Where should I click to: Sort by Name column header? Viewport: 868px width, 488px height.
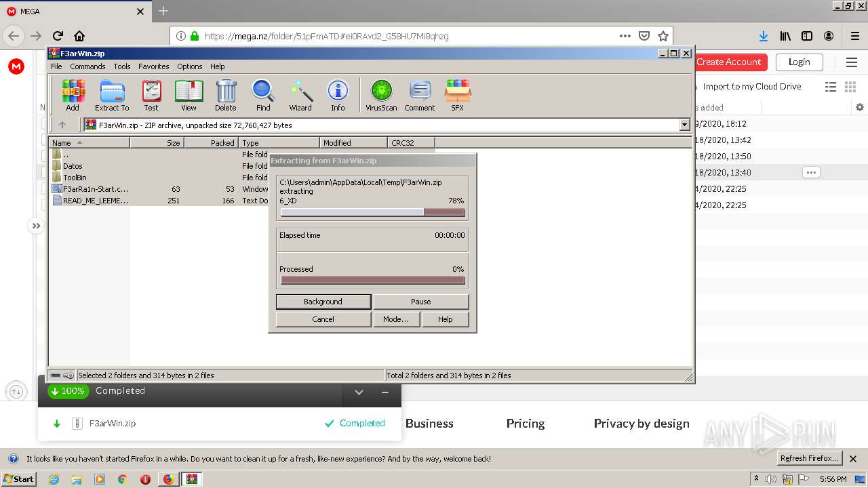(89, 142)
